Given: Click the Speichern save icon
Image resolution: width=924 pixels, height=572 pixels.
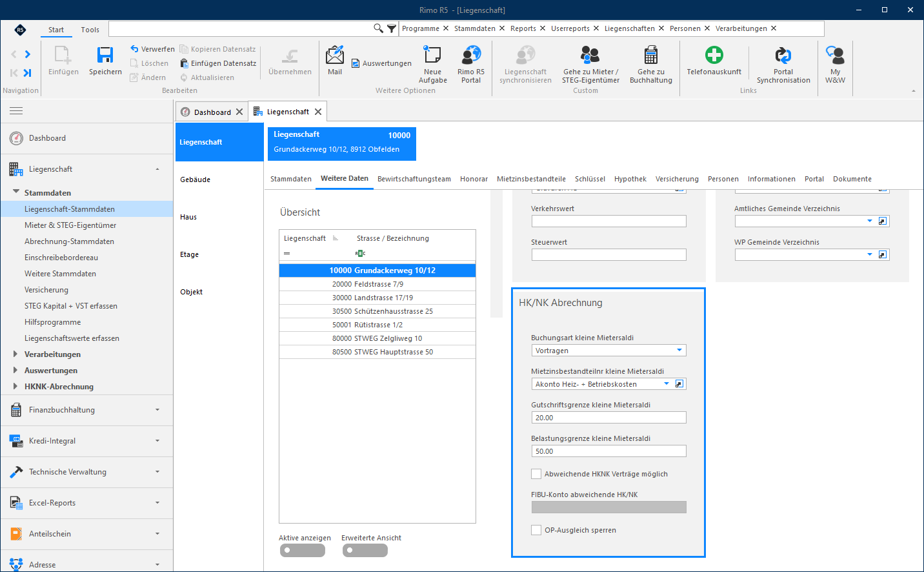Looking at the screenshot, I should (105, 55).
